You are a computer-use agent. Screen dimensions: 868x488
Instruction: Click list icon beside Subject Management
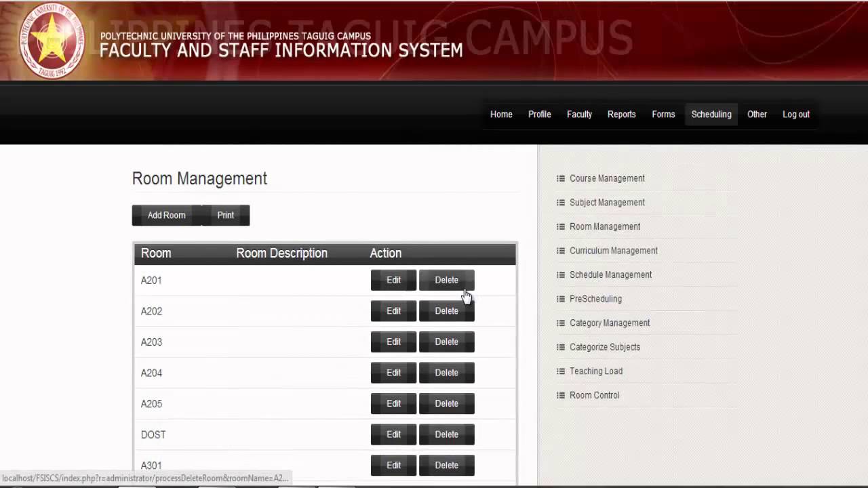tap(561, 203)
